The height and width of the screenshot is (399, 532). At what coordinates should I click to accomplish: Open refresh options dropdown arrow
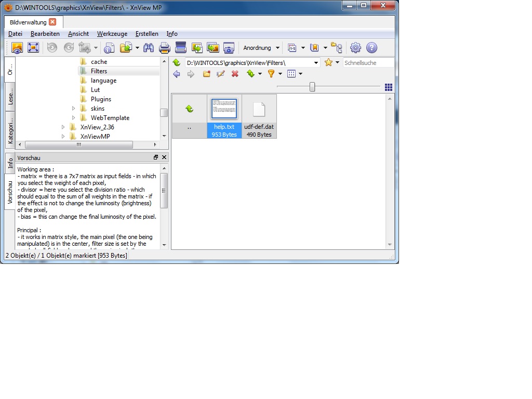260,74
